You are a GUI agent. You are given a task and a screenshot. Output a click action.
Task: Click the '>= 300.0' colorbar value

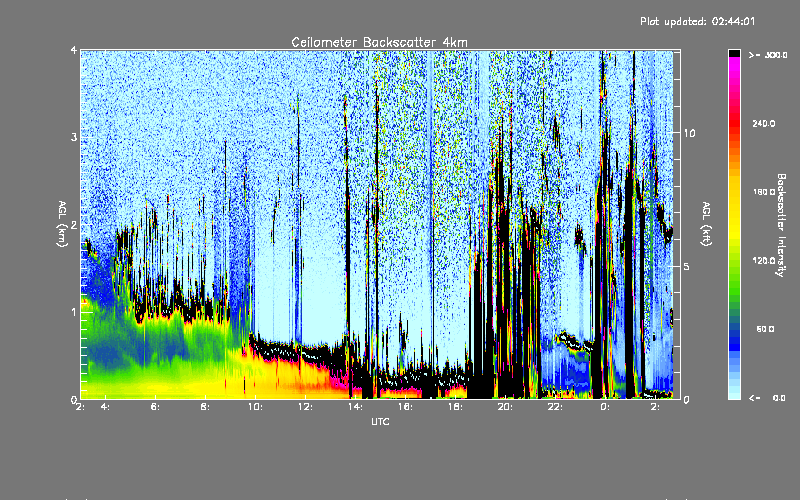pyautogui.click(x=768, y=55)
